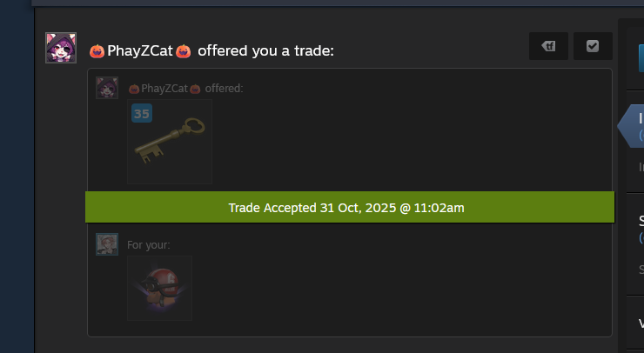The width and height of the screenshot is (644, 353).
Task: Select bottom sidebar entry starting with 'V'
Action: [x=641, y=323]
